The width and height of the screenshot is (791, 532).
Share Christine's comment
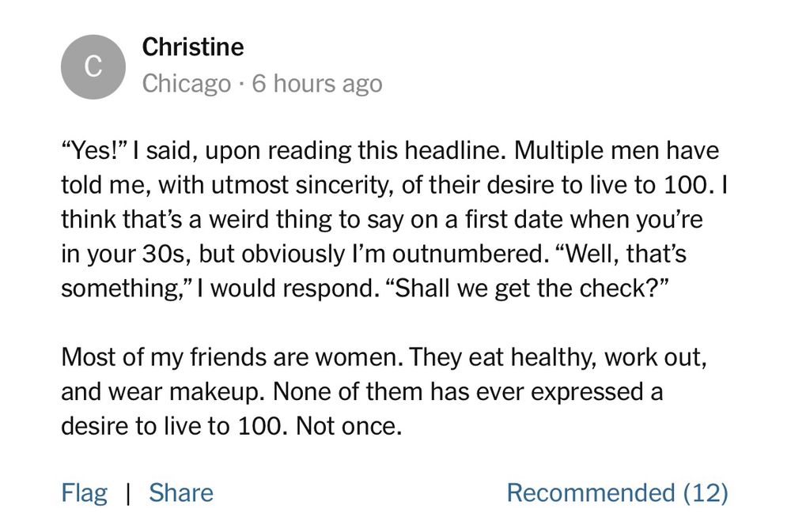tap(181, 493)
